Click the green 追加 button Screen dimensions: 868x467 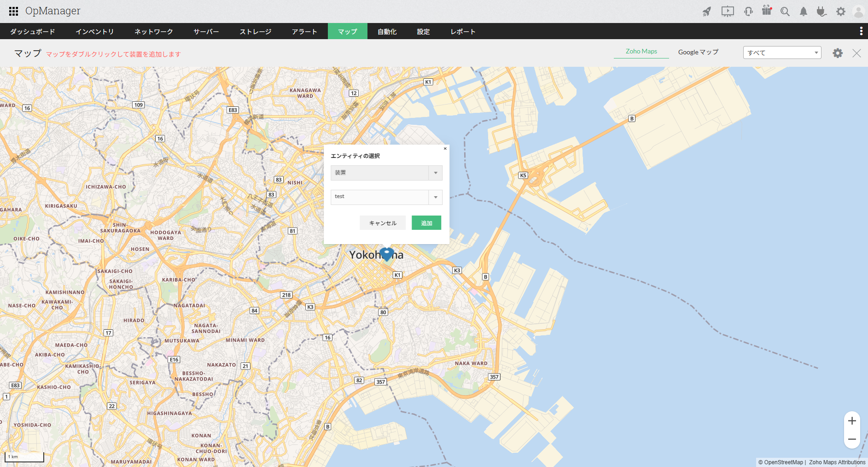426,223
